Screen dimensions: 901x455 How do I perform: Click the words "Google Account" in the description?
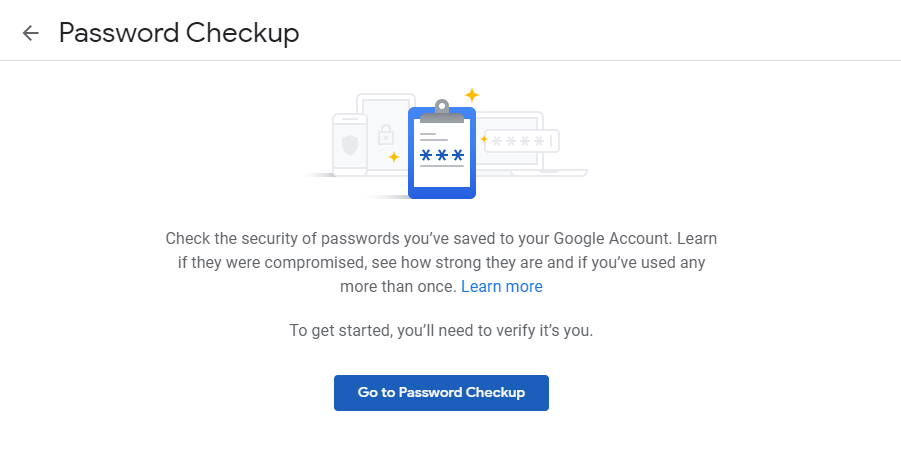coord(610,240)
